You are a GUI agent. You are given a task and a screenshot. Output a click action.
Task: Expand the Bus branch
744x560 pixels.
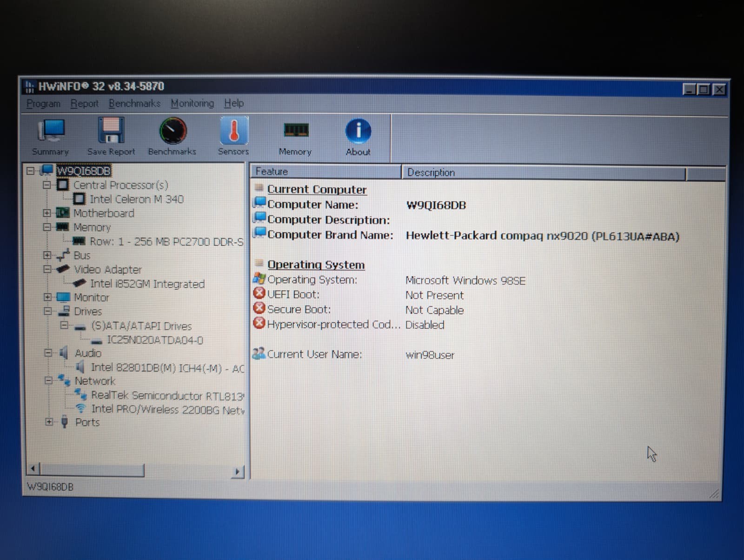point(47,255)
